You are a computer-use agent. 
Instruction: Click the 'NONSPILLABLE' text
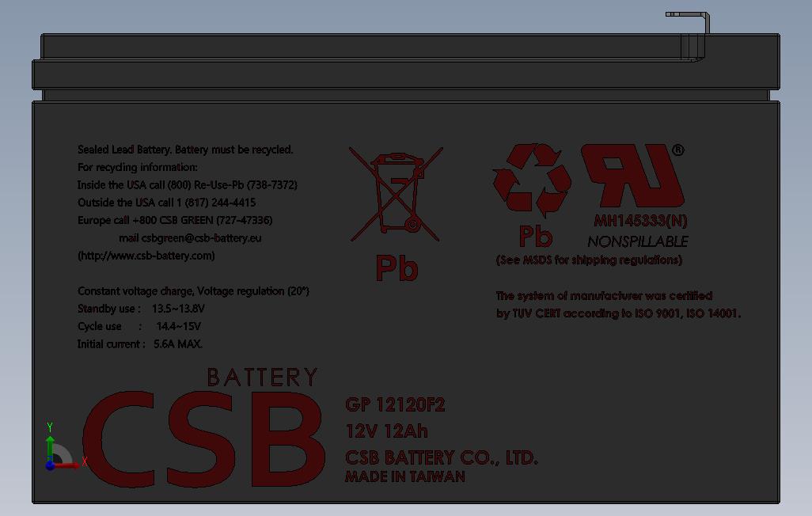637,241
